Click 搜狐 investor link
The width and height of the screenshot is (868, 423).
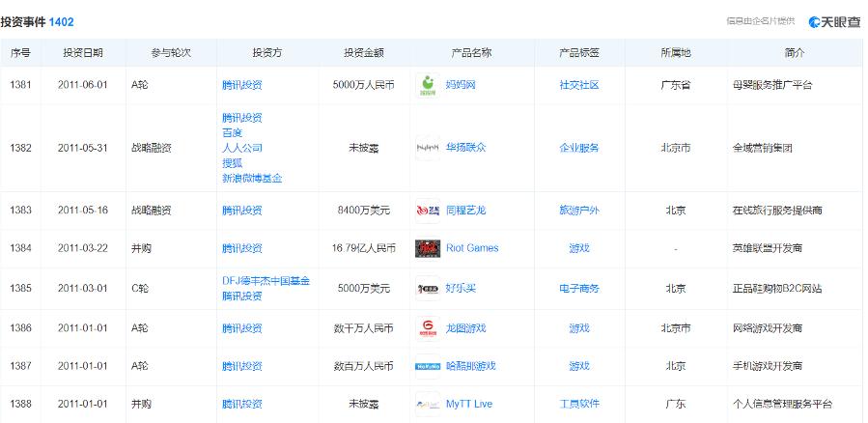pyautogui.click(x=232, y=163)
